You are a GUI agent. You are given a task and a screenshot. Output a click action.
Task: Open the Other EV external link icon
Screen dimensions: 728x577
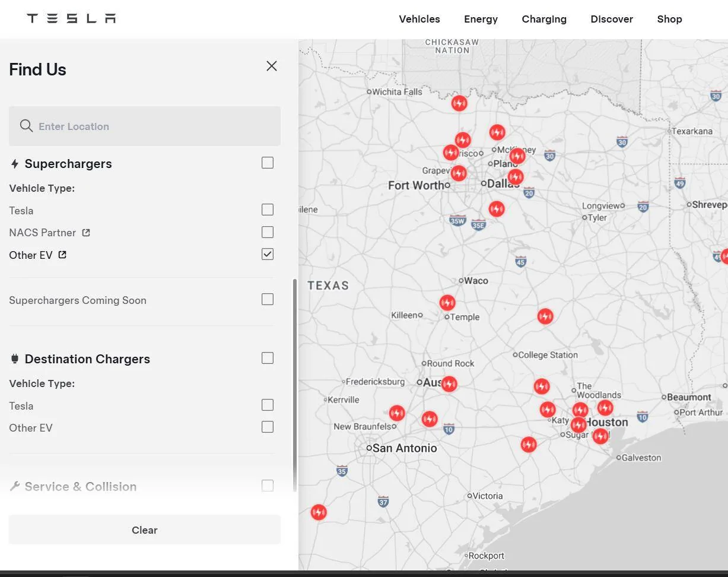pos(62,255)
